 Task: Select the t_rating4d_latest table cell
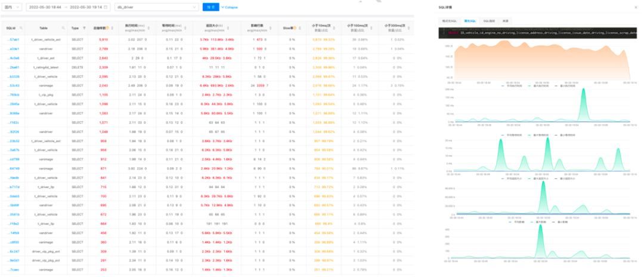pyautogui.click(x=45, y=67)
